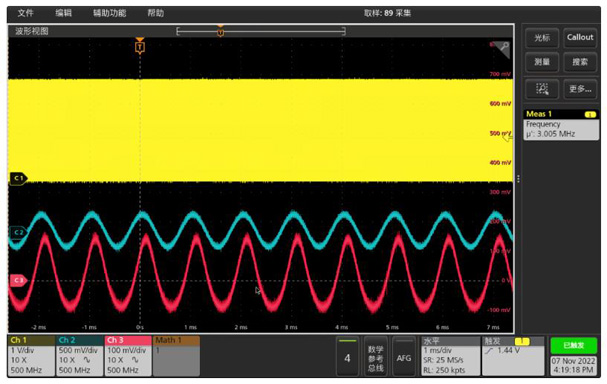Screen dimensions: 607x384
Task: Open the 水平 horizontal settings badge
Action: point(450,356)
